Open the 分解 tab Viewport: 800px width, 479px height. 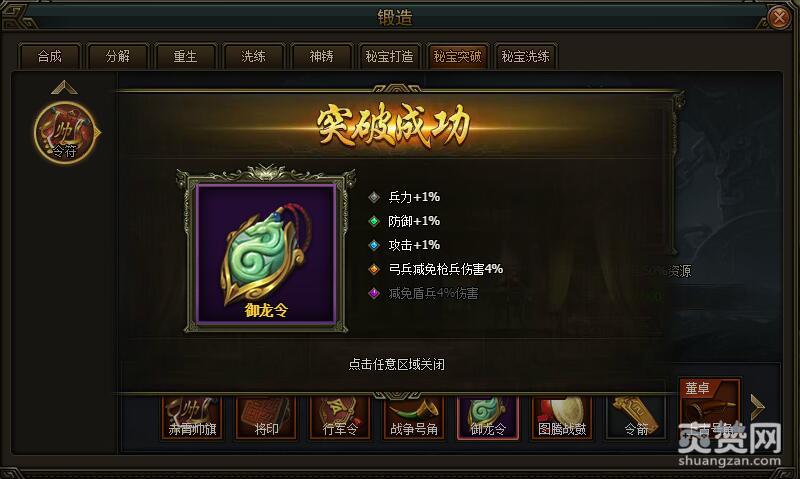coord(117,56)
